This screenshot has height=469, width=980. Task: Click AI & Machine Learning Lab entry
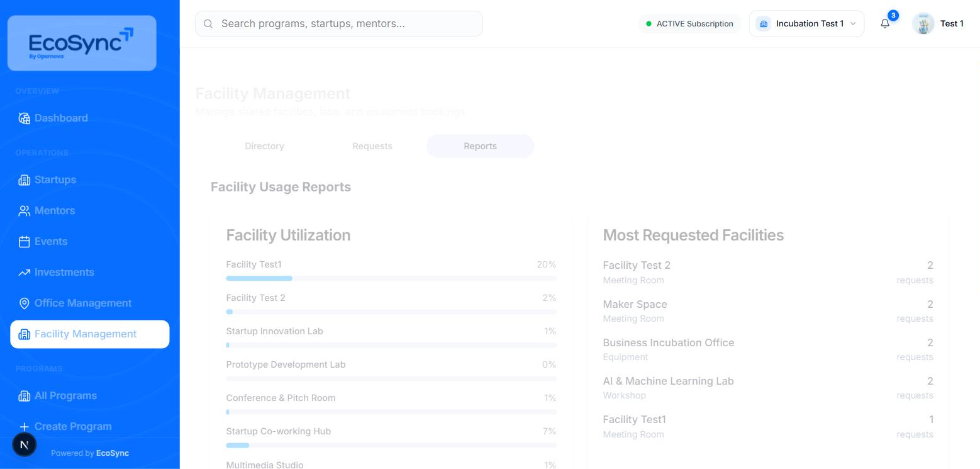(668, 381)
